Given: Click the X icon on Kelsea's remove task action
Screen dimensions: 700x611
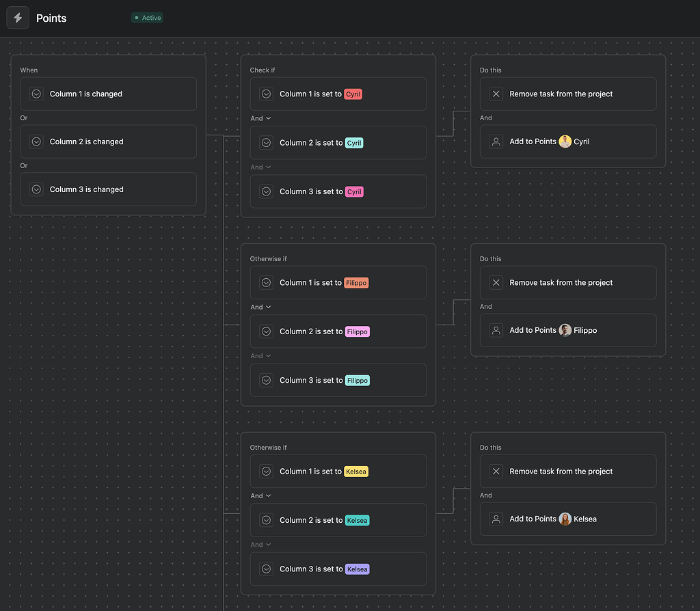Looking at the screenshot, I should coord(496,471).
